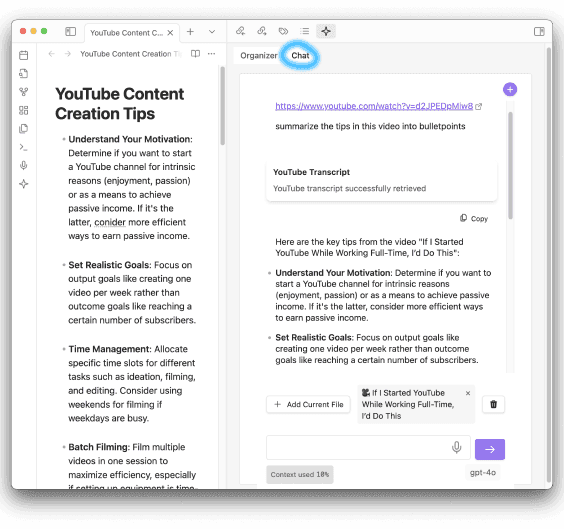Delete chat with trash icon
Image resolution: width=564 pixels, height=529 pixels.
(x=494, y=405)
